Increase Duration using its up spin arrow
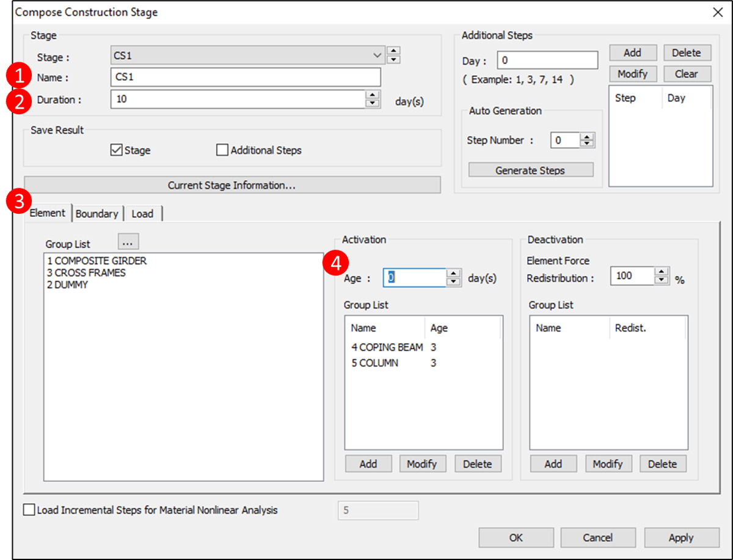The image size is (733, 560). click(x=373, y=95)
